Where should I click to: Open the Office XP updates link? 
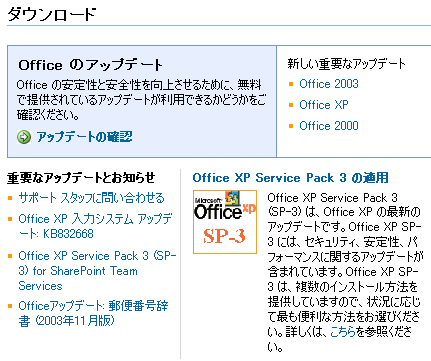(324, 105)
